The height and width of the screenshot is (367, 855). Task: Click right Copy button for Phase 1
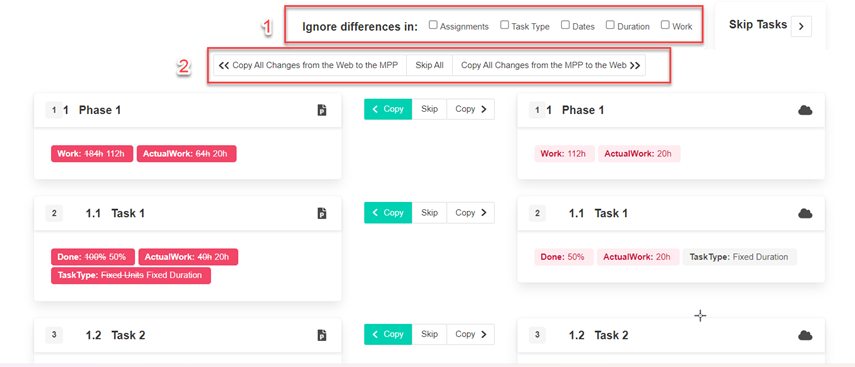(471, 109)
